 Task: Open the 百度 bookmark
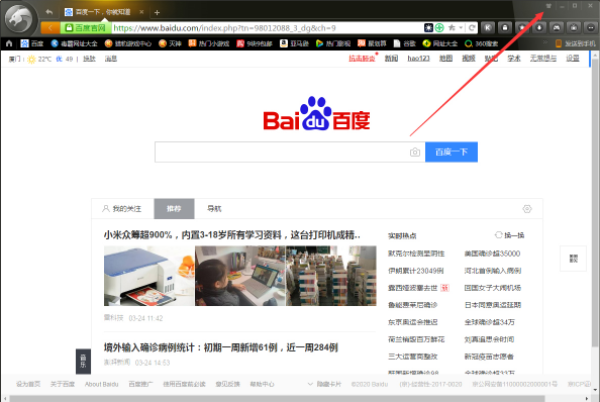(x=32, y=43)
